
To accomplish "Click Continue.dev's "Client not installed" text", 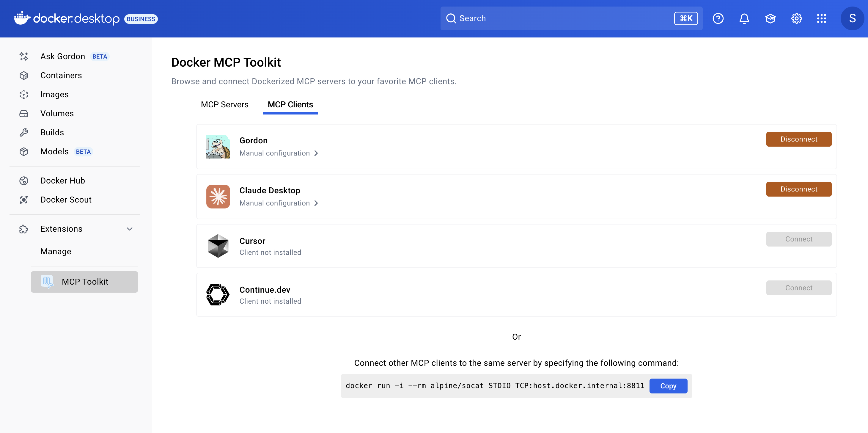I will coord(270,301).
